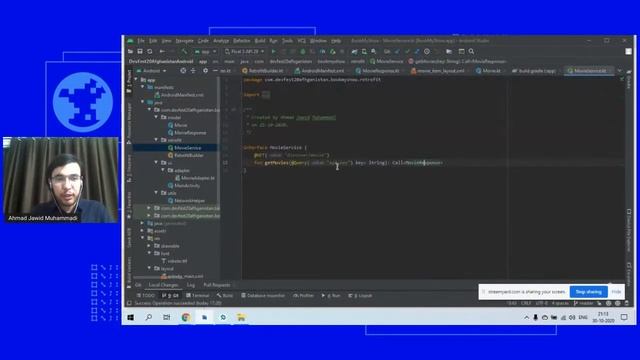
Task: Click the Debug bug icon
Action: coord(303,51)
